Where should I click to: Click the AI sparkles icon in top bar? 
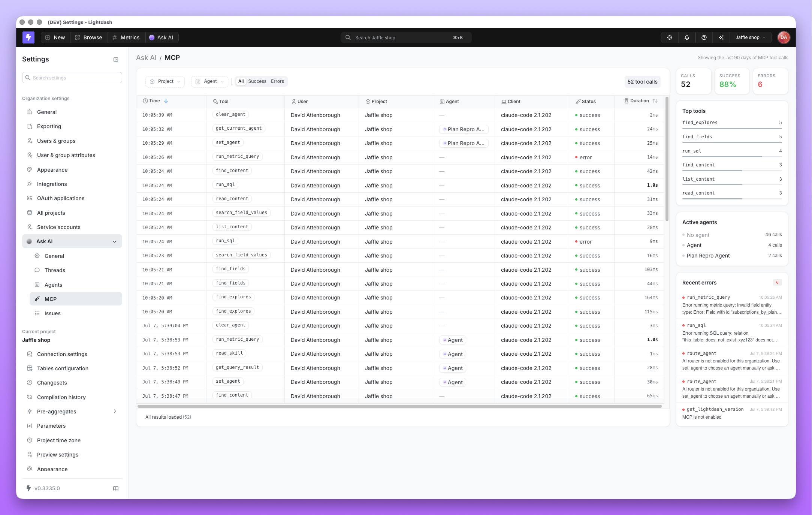[721, 37]
